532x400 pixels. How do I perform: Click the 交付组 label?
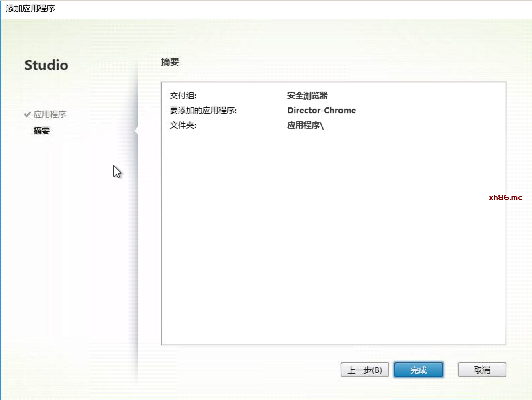(x=183, y=96)
